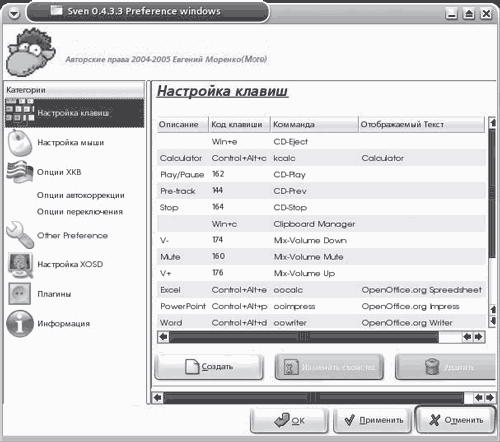The width and height of the screenshot is (500, 442).
Task: Open the XOSD settings monitor icon
Action: click(20, 265)
